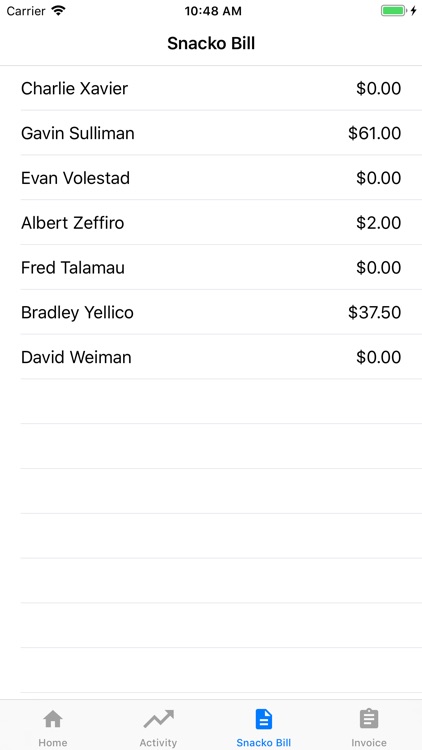
Task: Select the Snacko Bill document icon
Action: click(264, 719)
